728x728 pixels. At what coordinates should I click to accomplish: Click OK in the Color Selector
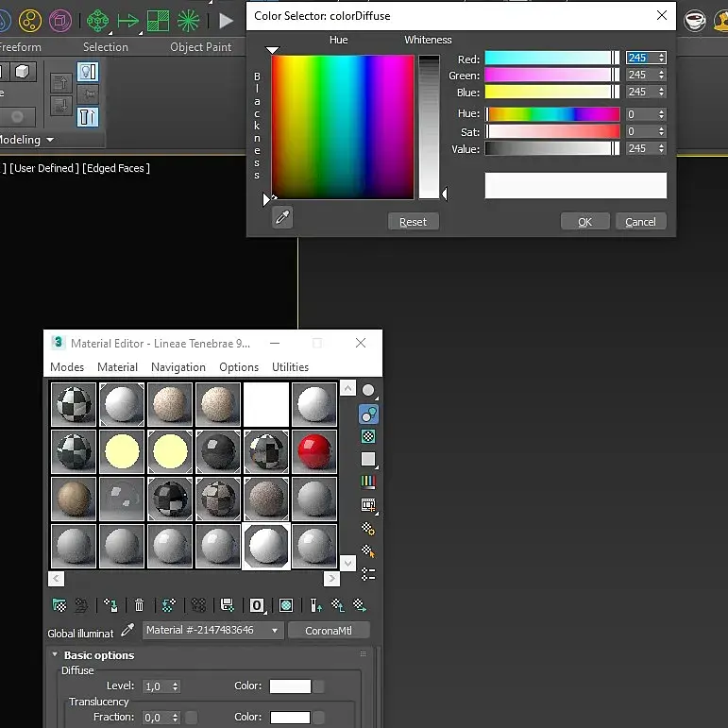click(585, 222)
